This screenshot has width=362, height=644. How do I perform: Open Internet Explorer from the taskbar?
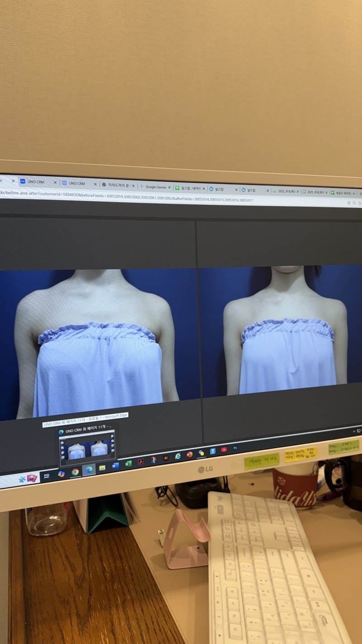pyautogui.click(x=177, y=456)
